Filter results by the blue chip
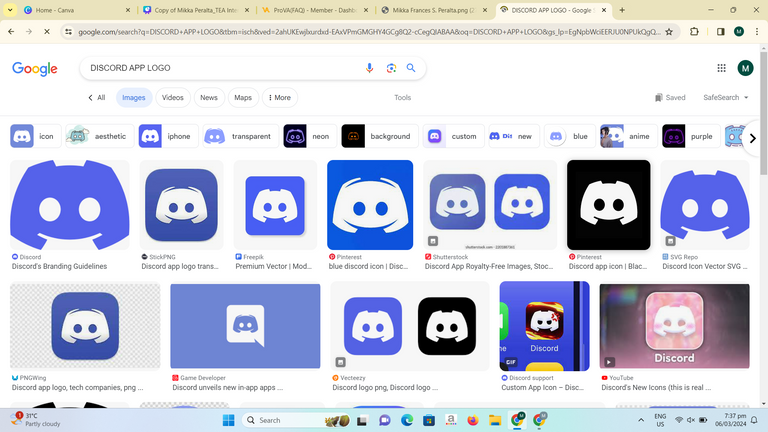768x432 pixels. coord(570,136)
